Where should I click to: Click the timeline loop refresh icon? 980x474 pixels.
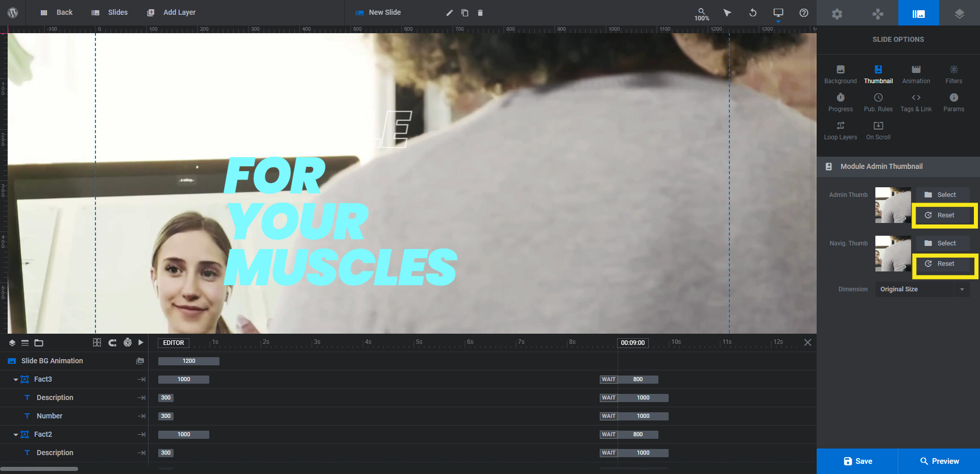coord(112,343)
